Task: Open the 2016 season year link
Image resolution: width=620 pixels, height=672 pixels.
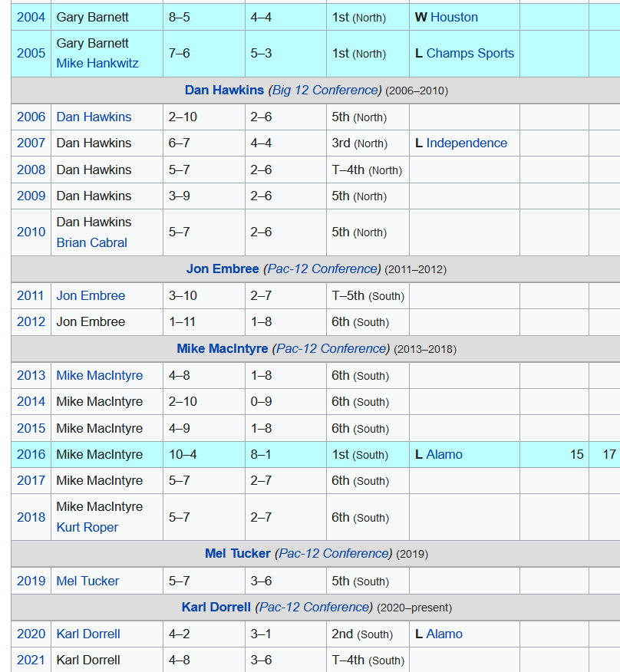Action: point(31,454)
